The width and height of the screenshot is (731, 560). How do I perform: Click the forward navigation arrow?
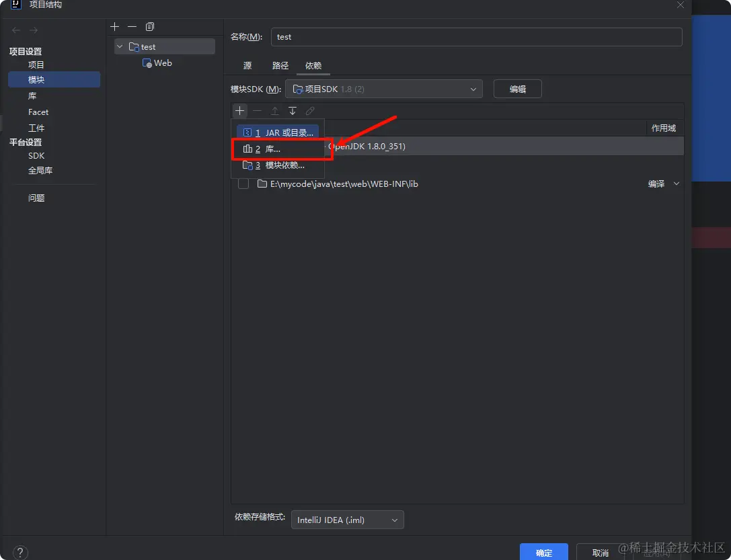[34, 30]
